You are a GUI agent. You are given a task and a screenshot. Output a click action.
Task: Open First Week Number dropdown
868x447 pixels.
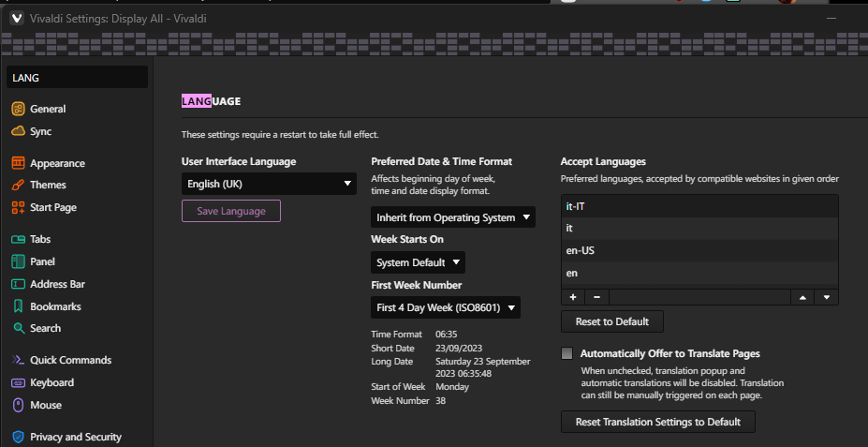(446, 307)
